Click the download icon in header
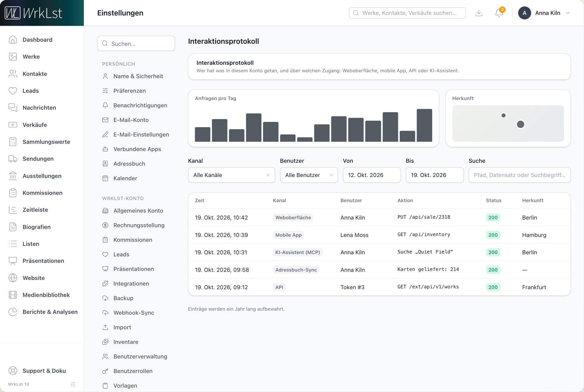584x392 pixels. tap(479, 13)
